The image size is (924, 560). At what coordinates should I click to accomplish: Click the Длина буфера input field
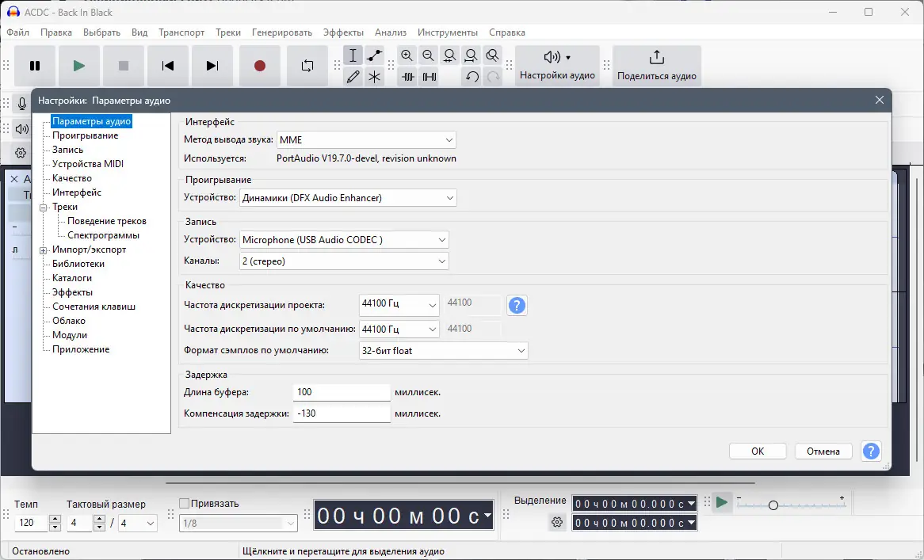341,391
